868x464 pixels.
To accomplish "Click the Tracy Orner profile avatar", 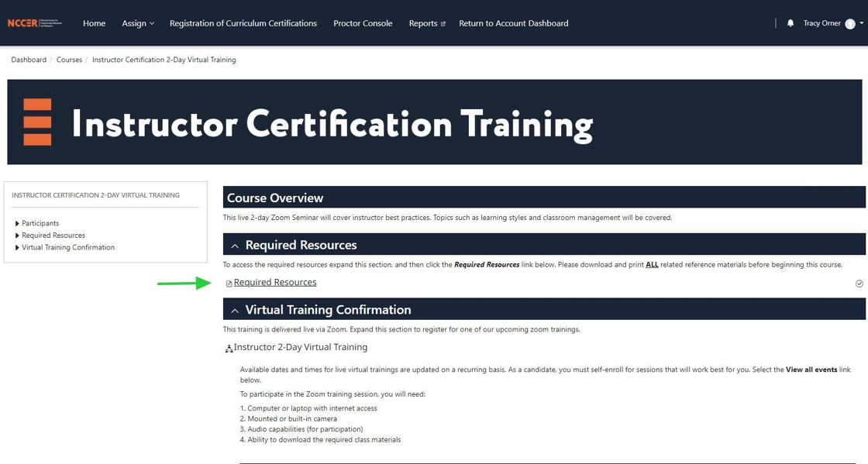I will click(x=849, y=22).
